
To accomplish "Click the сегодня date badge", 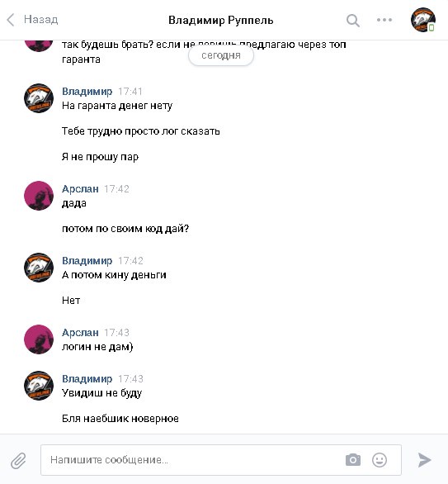I will (221, 55).
